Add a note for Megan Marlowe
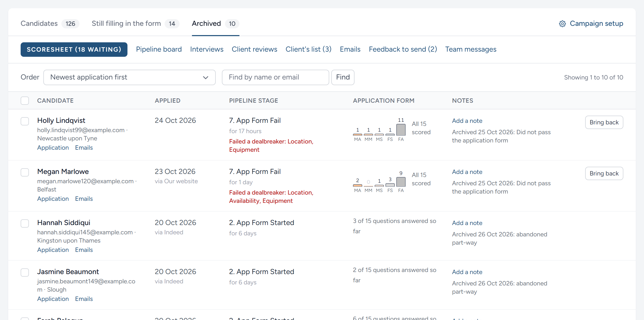This screenshot has width=644, height=320. pos(467,172)
